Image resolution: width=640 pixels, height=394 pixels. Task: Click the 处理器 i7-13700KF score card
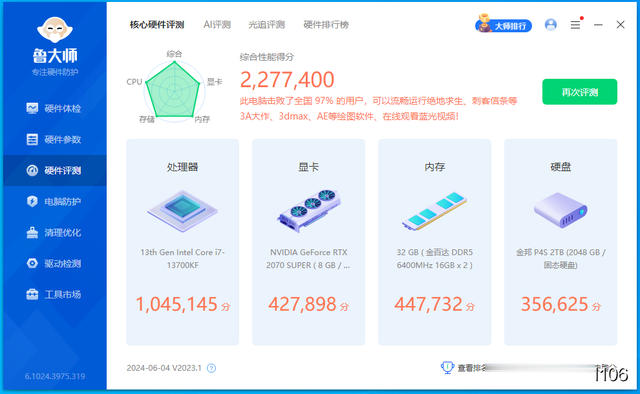point(182,242)
